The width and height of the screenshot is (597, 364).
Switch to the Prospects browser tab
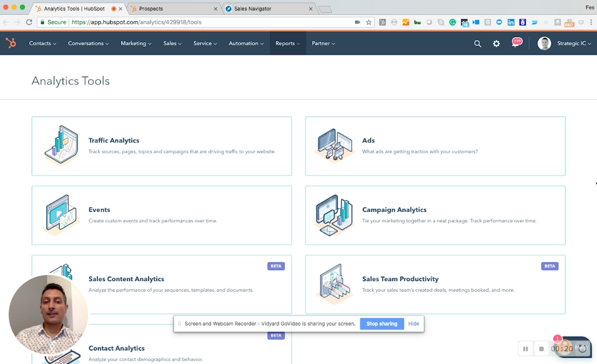point(174,9)
